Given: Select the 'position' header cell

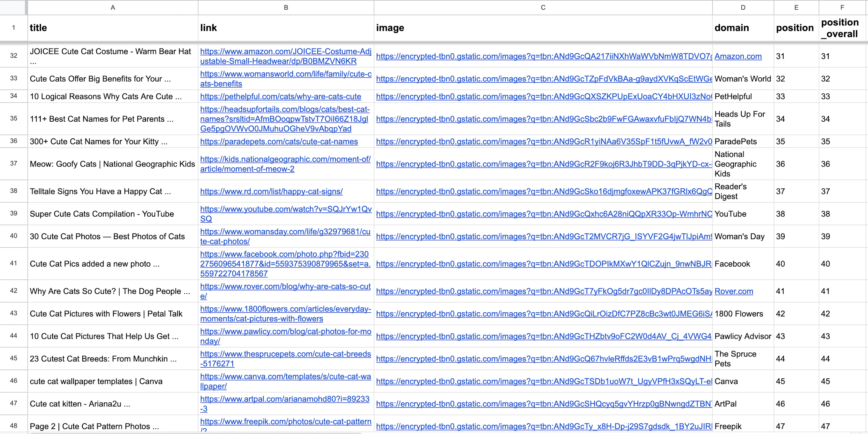Looking at the screenshot, I should point(796,28).
